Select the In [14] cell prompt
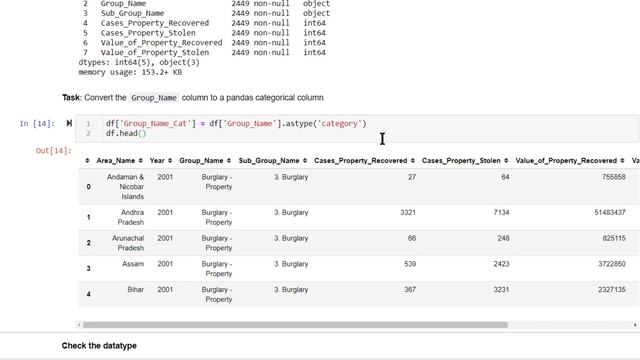The width and height of the screenshot is (640, 360). [37, 124]
